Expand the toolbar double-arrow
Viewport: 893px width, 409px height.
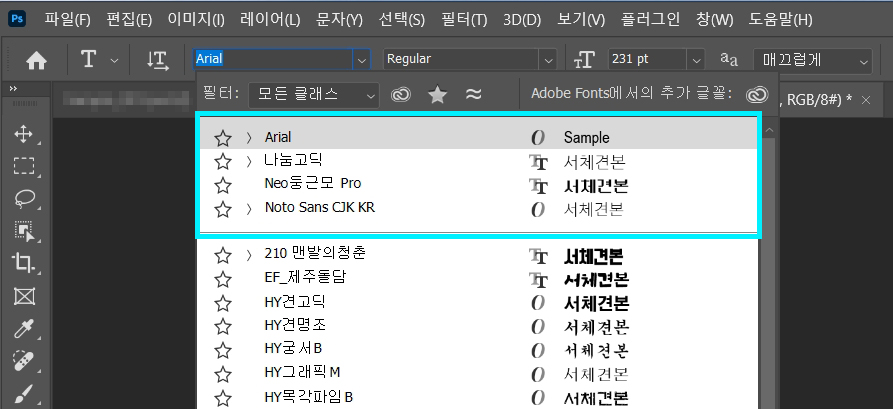[13, 89]
